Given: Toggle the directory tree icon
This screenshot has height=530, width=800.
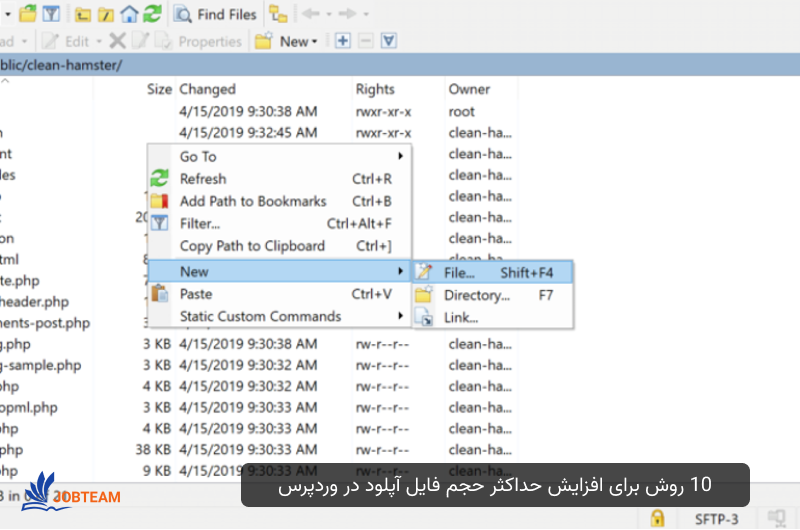Looking at the screenshot, I should click(279, 14).
